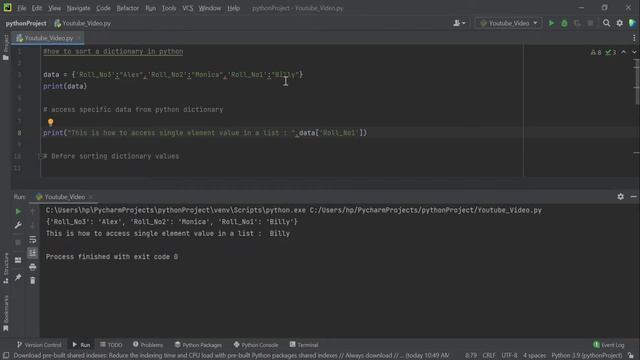Open Youtube_Video run configuration dropdown
The height and width of the screenshot is (360, 640).
point(508,23)
